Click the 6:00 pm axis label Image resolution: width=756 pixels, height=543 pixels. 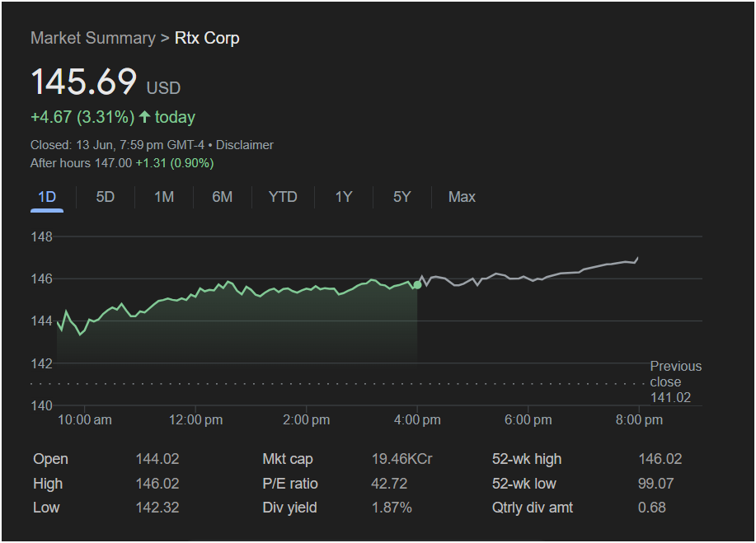(528, 419)
